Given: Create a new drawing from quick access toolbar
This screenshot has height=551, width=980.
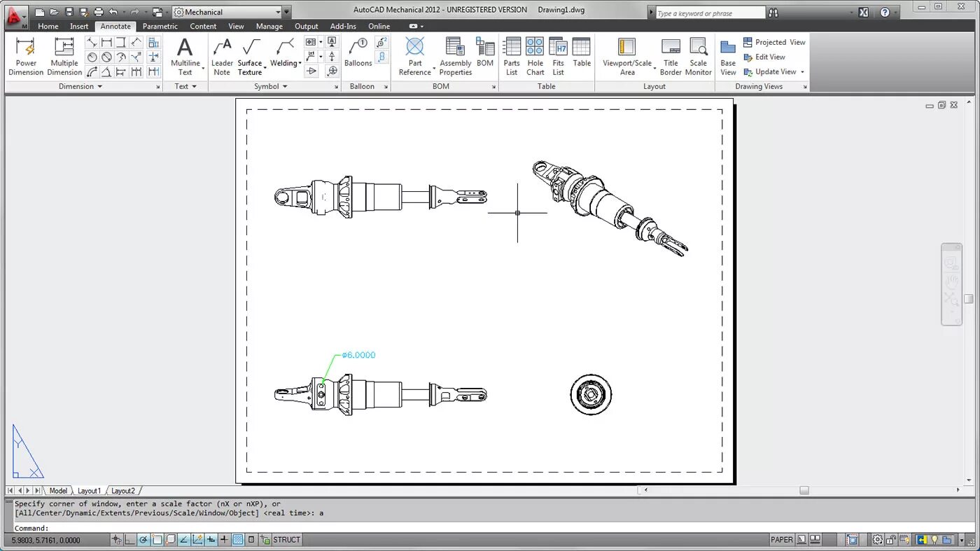Looking at the screenshot, I should tap(40, 12).
